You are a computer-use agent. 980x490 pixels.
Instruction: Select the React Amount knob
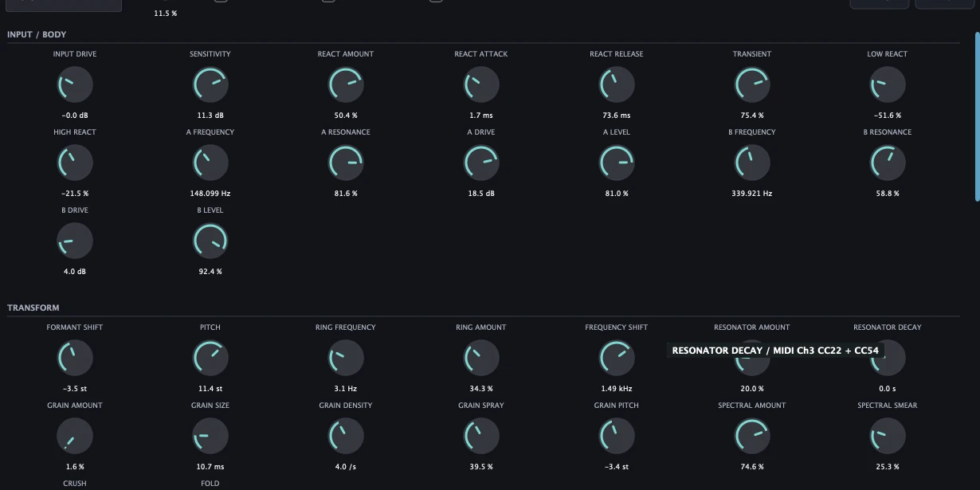346,84
